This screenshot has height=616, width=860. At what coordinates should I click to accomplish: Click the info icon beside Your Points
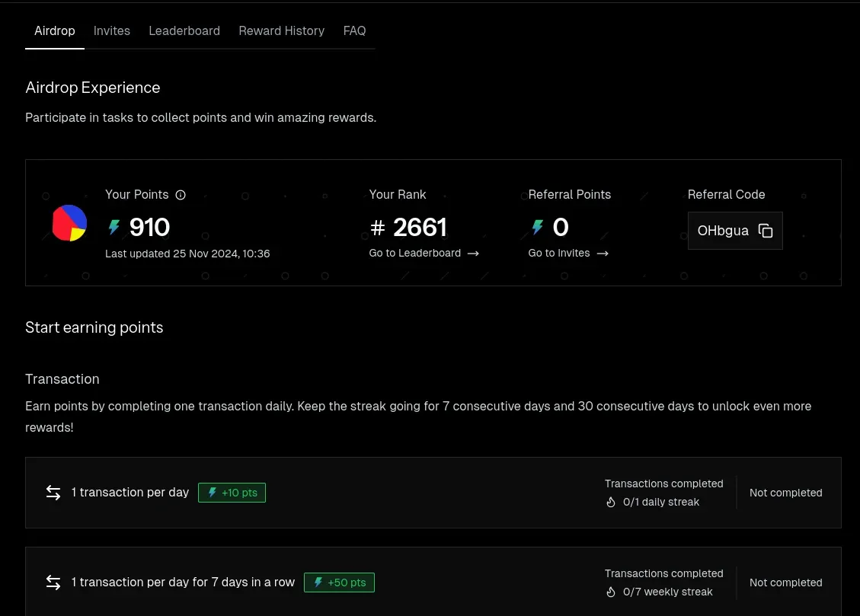[181, 195]
